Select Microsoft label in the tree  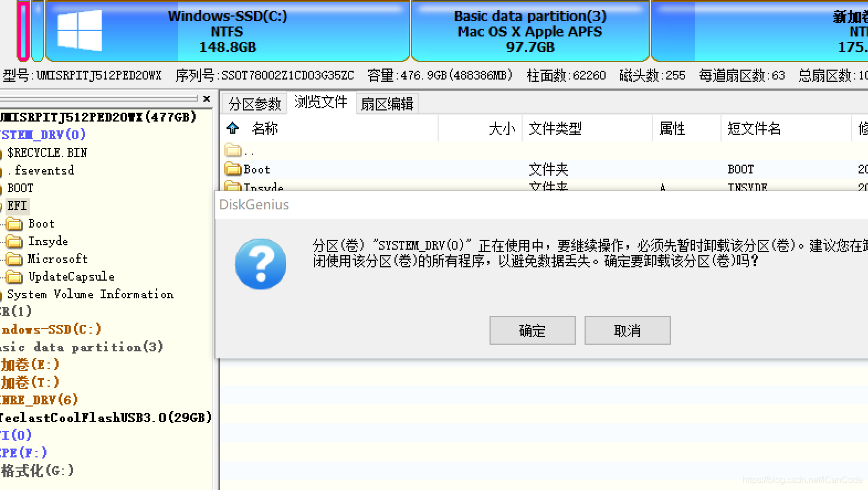[57, 259]
